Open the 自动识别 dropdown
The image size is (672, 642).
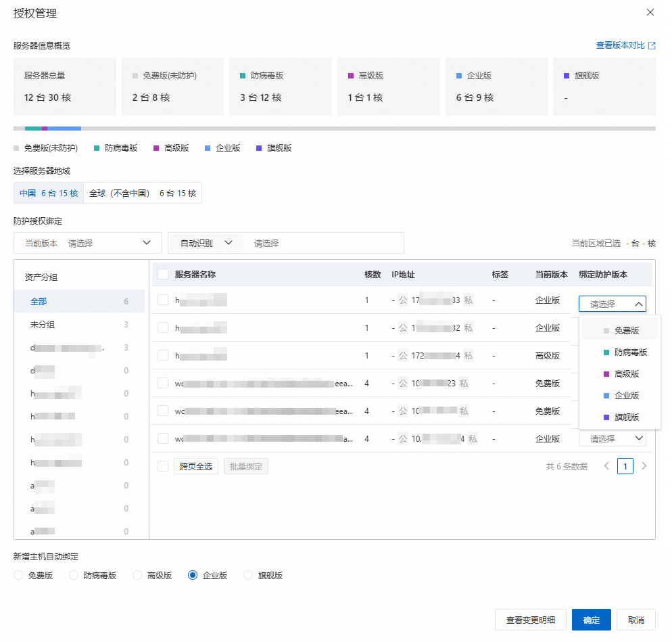coord(206,243)
